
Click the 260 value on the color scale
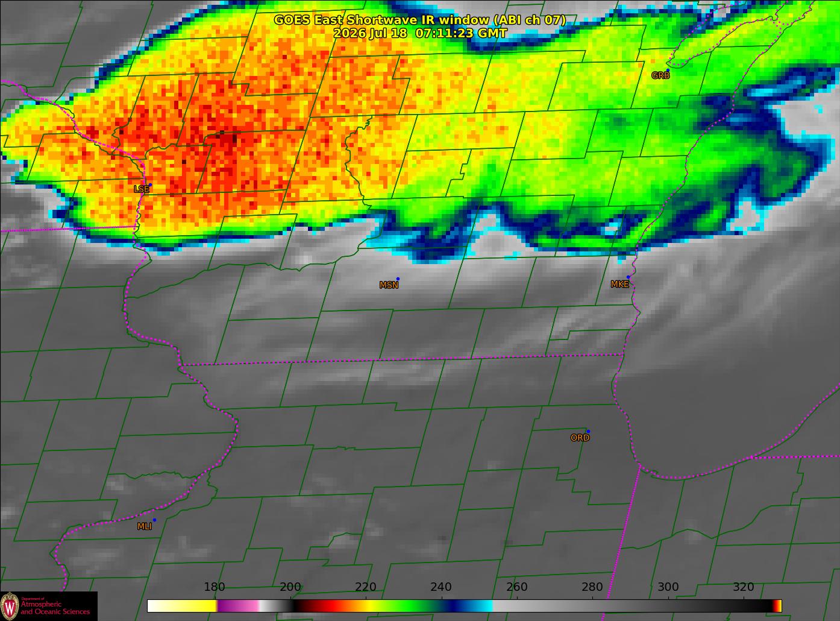[517, 587]
